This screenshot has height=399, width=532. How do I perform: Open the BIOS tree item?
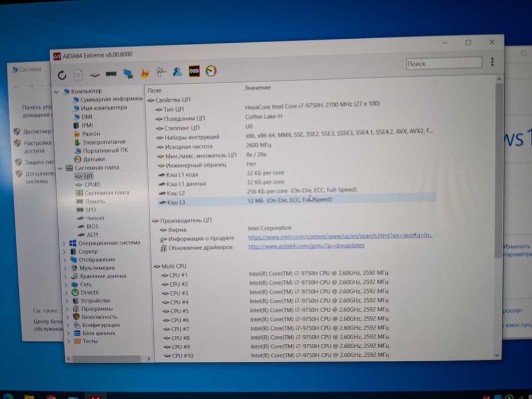click(88, 227)
